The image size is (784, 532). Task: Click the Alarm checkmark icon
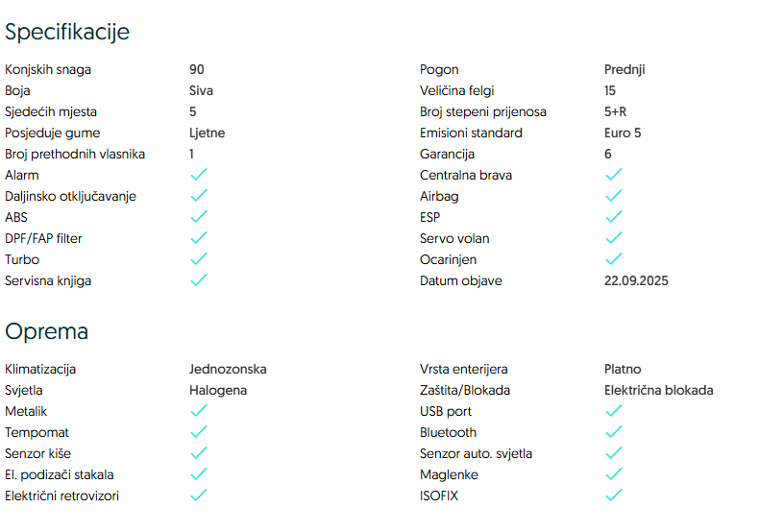199,175
